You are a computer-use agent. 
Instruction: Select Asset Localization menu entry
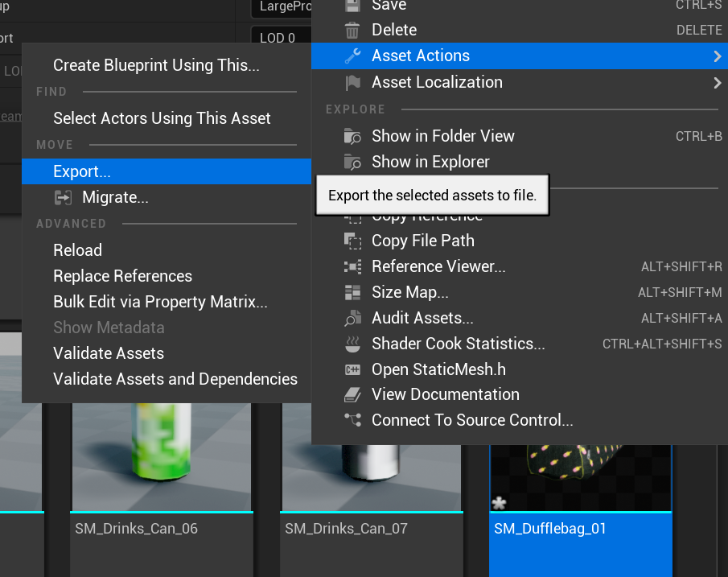[520, 82]
